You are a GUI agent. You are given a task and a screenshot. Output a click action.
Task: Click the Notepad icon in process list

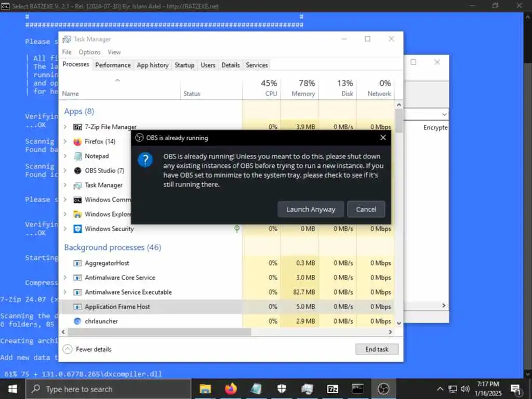78,156
